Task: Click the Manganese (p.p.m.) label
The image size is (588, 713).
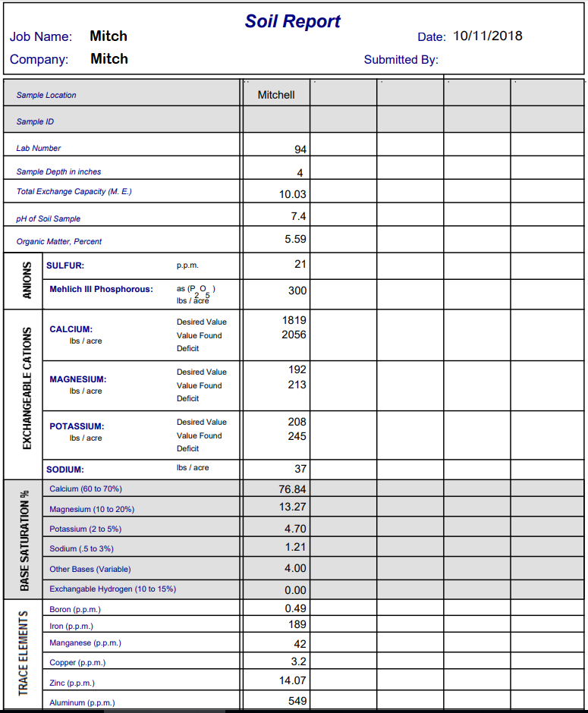Action: click(x=86, y=643)
